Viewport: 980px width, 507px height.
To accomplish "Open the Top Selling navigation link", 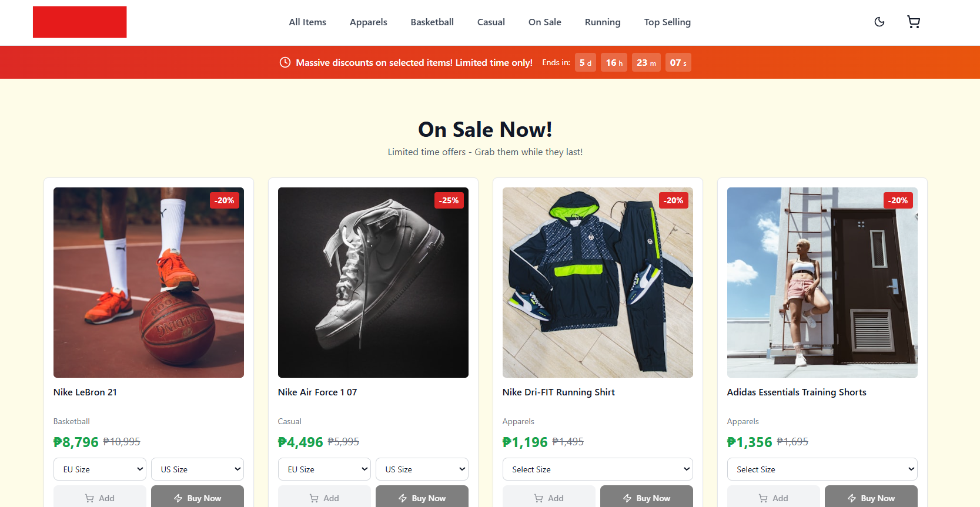I will point(667,22).
